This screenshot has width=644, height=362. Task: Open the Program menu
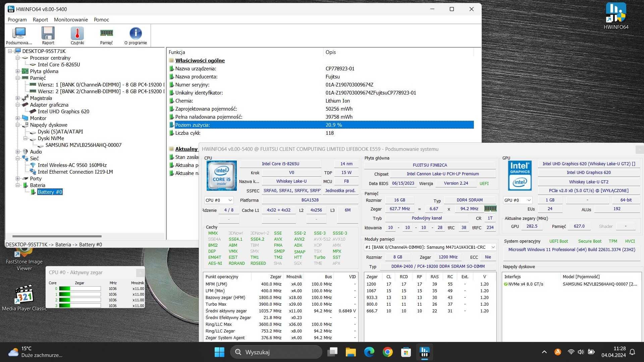[17, 19]
